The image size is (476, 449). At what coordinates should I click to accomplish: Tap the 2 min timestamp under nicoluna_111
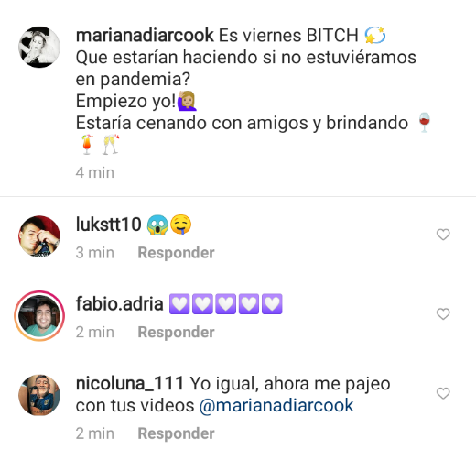point(95,433)
